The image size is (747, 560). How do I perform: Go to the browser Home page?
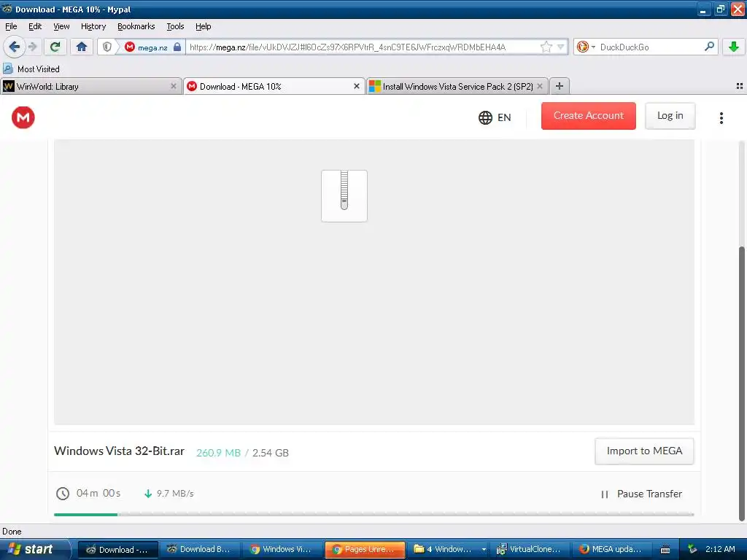[82, 47]
